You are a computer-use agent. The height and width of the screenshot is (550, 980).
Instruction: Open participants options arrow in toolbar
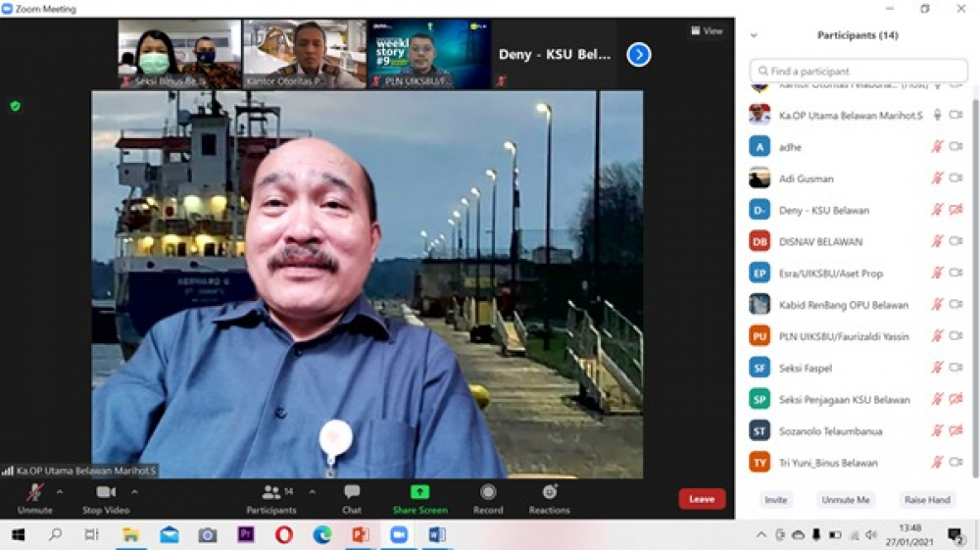312,492
